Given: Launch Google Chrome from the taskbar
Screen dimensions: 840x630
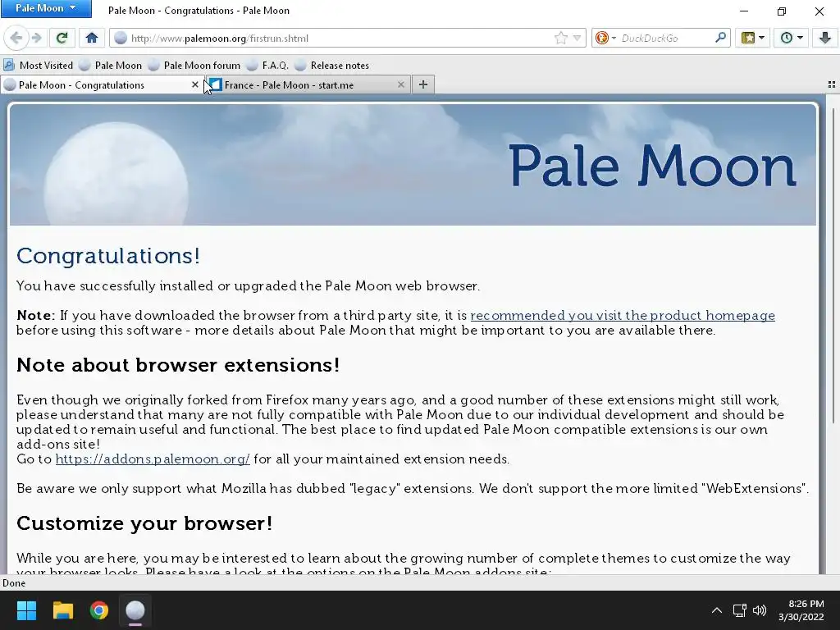Looking at the screenshot, I should coord(99,610).
